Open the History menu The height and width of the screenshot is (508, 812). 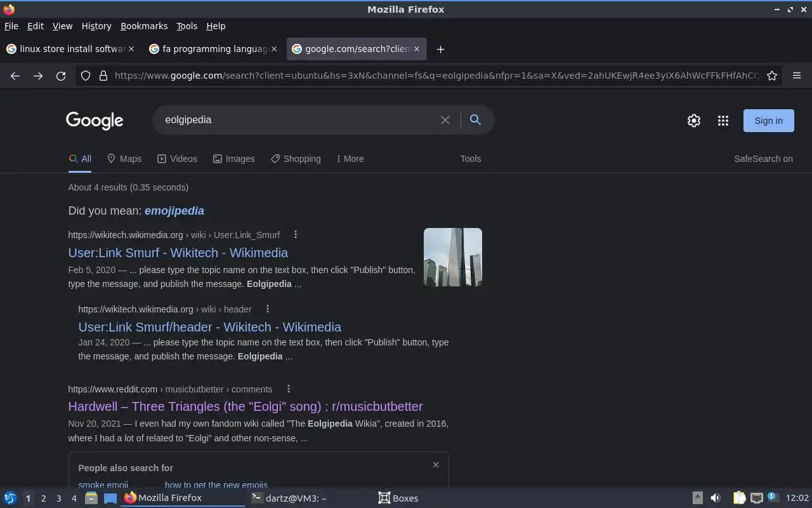click(x=96, y=26)
